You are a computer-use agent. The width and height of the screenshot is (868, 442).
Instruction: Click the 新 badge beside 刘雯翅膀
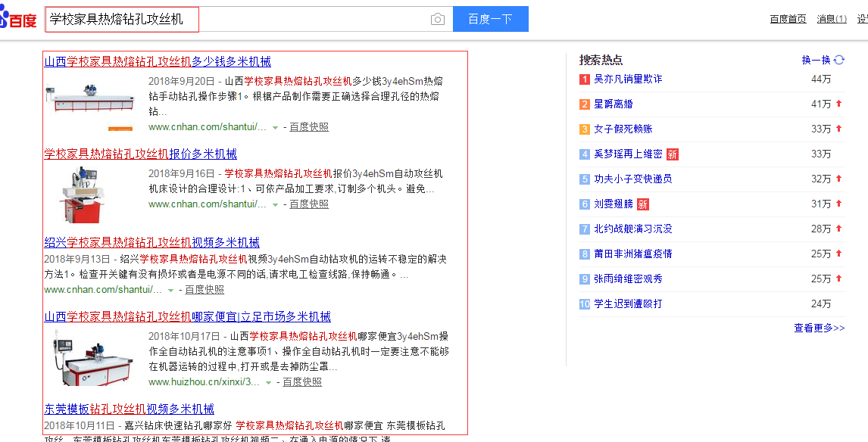(x=642, y=204)
